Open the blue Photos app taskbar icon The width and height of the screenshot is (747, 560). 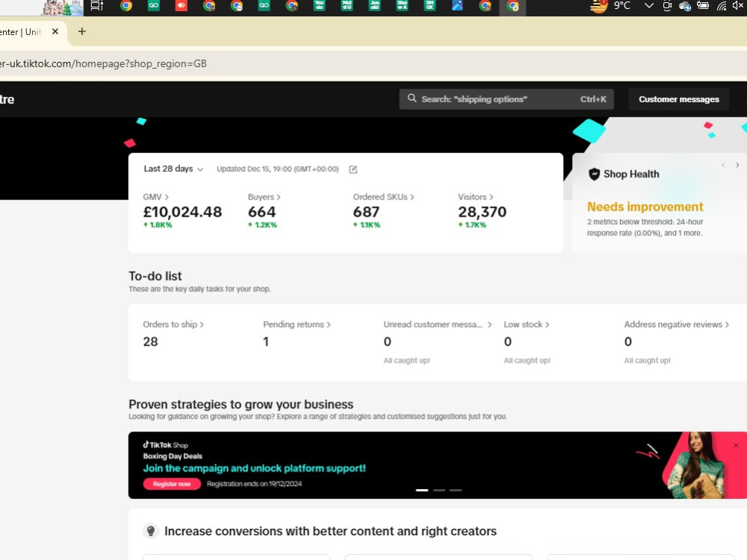(457, 6)
